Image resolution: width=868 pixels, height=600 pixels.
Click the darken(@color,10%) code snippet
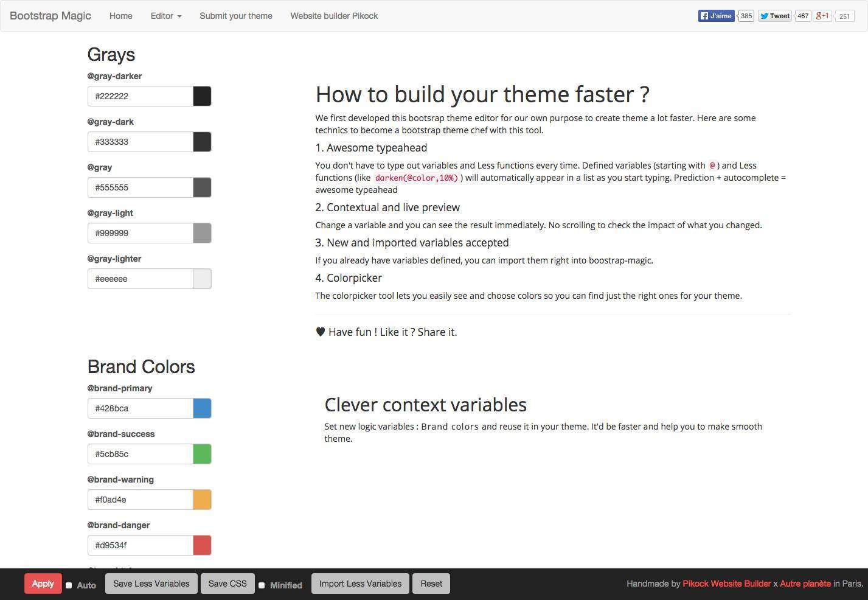point(417,178)
